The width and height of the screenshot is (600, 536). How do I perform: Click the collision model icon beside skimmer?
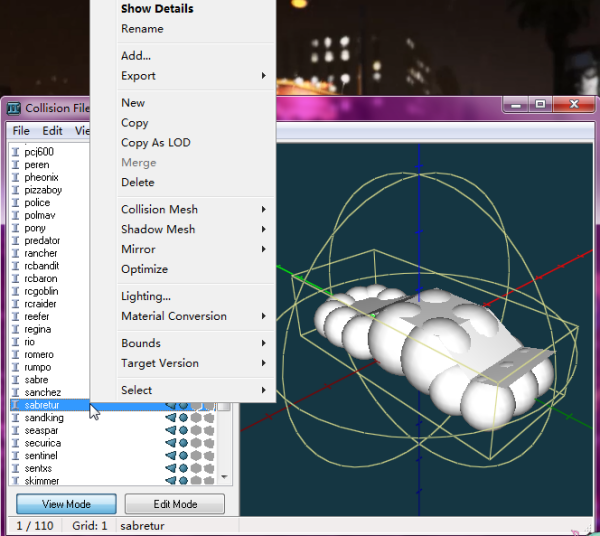15,480
